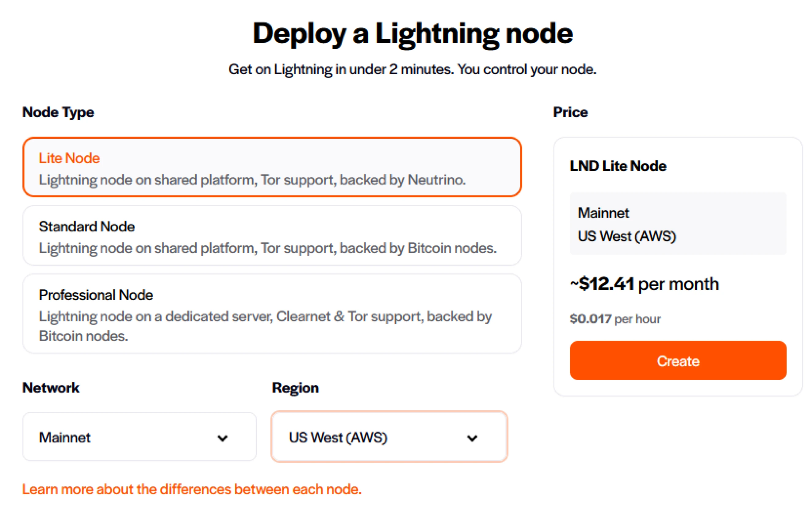
Task: Click the Lite Node Neutrino description
Action: pyautogui.click(x=252, y=180)
